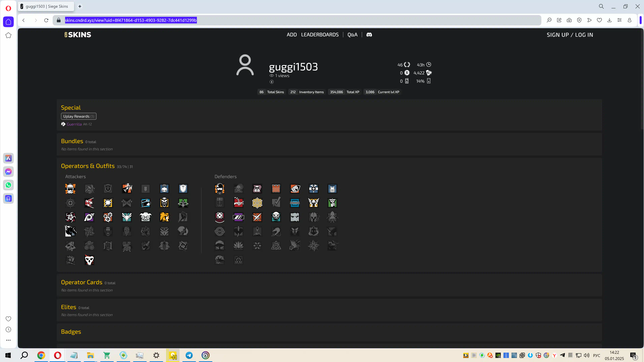Click the heart bookmark icon in address bar

click(x=599, y=20)
